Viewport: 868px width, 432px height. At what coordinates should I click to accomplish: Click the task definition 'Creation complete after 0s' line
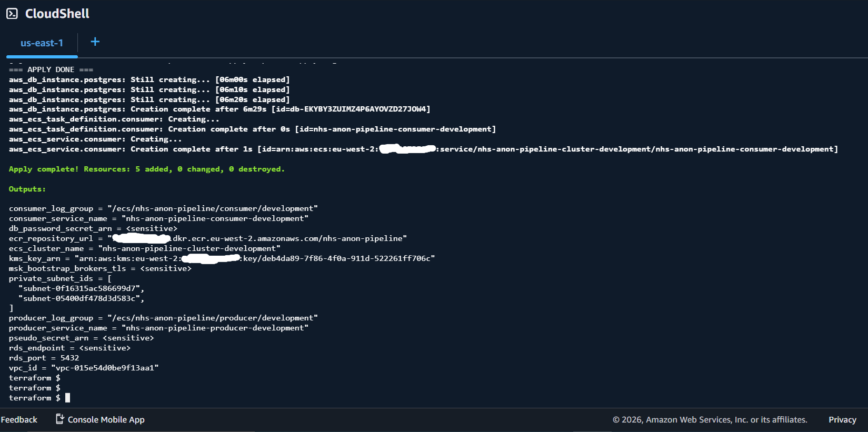pyautogui.click(x=252, y=129)
